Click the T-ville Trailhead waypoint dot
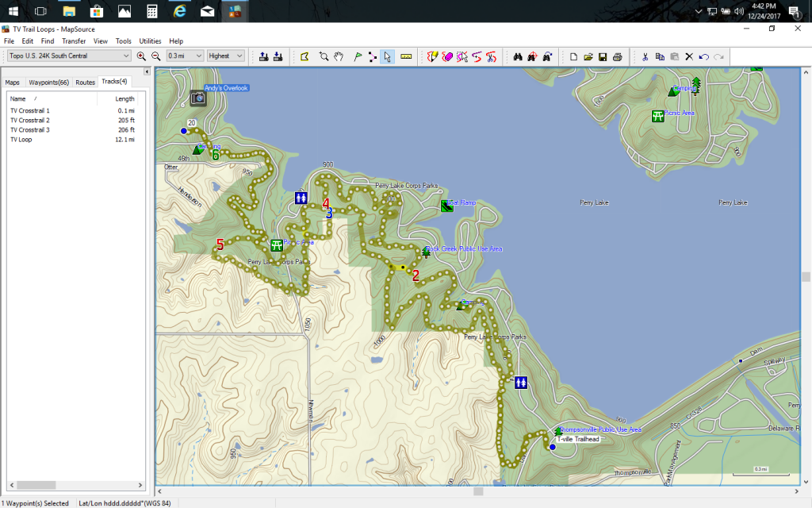 pos(553,447)
